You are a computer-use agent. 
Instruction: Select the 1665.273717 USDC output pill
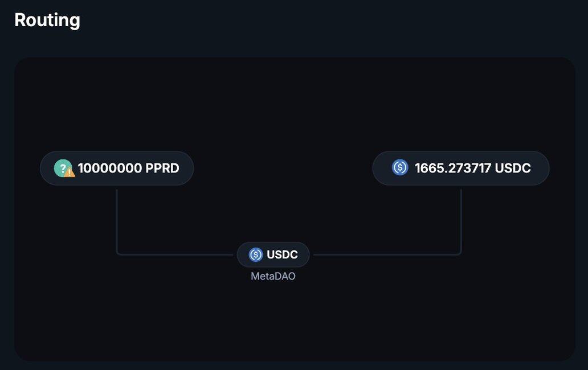pos(460,168)
